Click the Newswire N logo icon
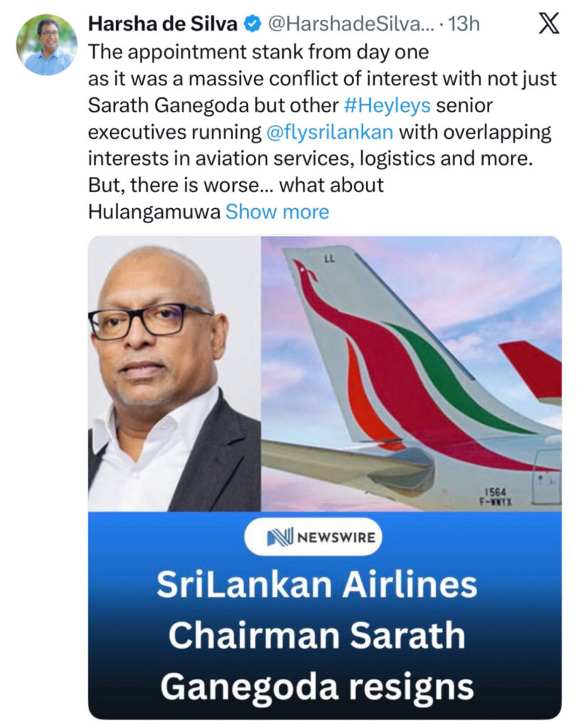Image resolution: width=588 pixels, height=728 pixels. [x=279, y=536]
